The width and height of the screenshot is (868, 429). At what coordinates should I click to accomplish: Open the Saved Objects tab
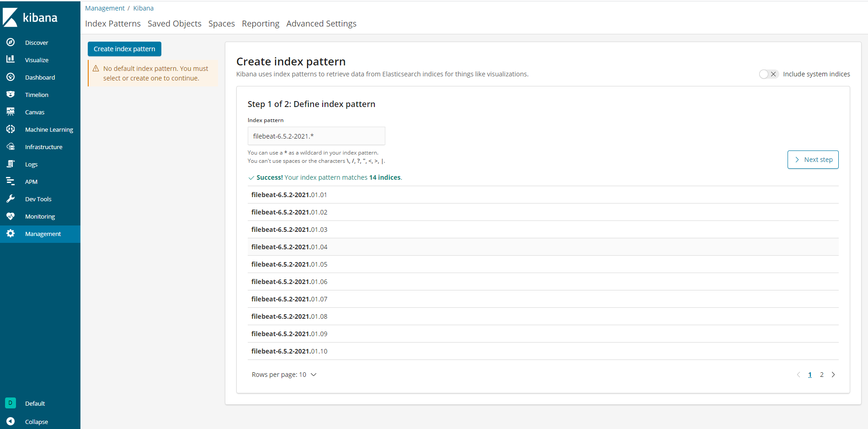(x=175, y=24)
